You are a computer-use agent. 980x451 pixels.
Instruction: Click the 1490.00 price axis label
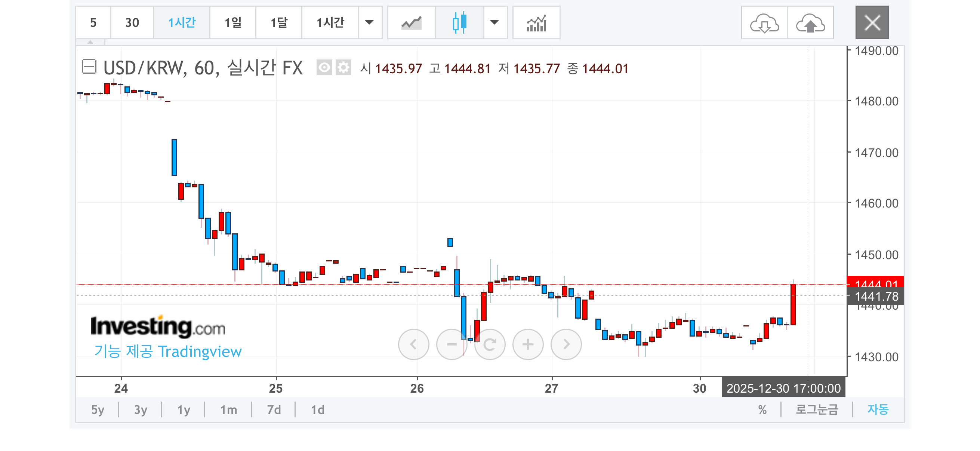(876, 50)
